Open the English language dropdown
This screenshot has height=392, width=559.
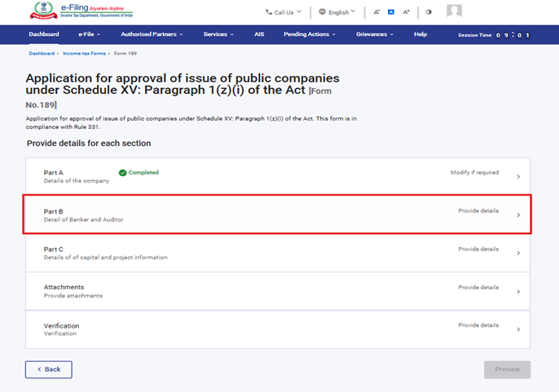tap(337, 12)
